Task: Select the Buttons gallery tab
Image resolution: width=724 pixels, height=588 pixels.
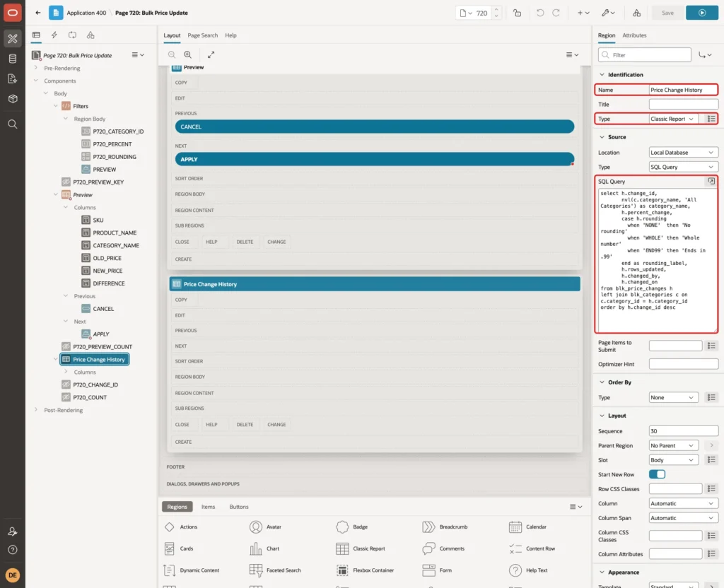Action: point(239,507)
